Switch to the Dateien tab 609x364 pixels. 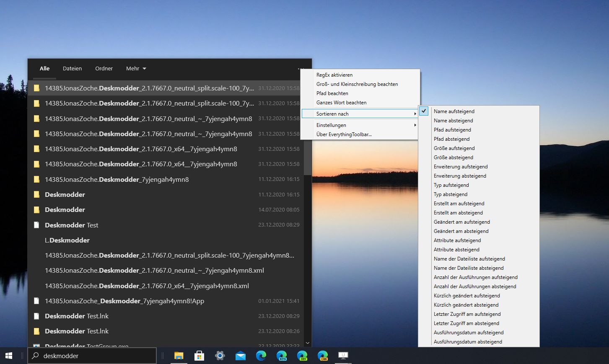73,68
